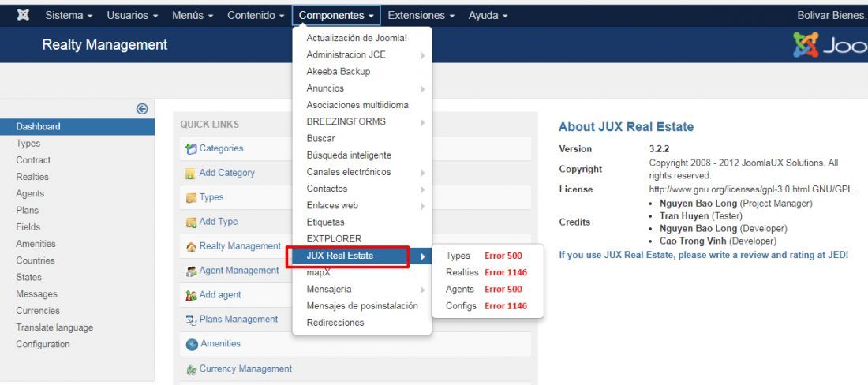
Task: Click the Categories quick link icon
Action: click(x=191, y=149)
